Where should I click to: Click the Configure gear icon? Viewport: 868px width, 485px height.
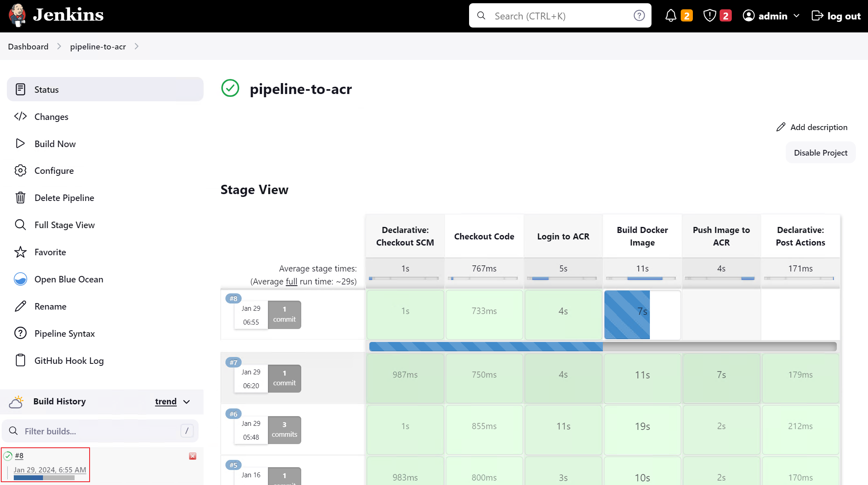point(20,171)
